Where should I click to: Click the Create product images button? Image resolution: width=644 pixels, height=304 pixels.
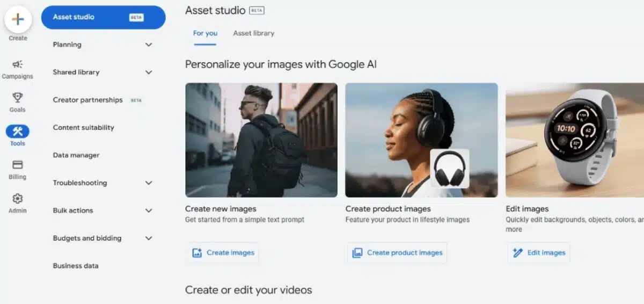point(397,252)
